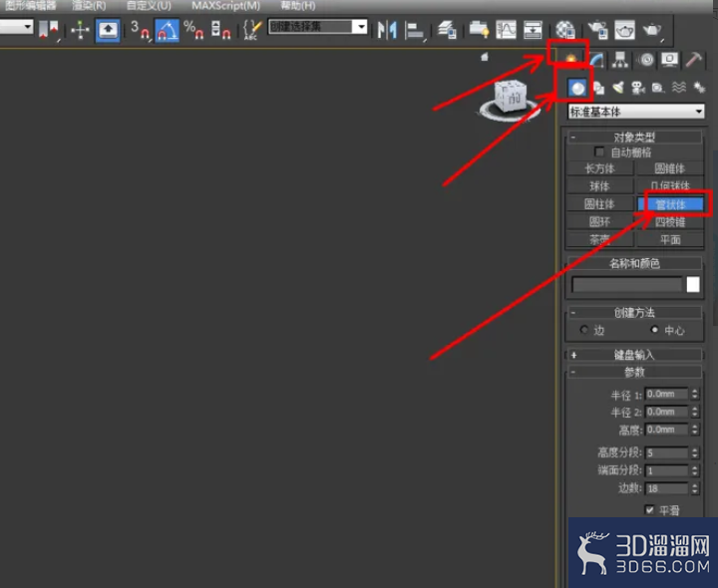Click the 边数 spinner arrows
The width and height of the screenshot is (718, 588).
695,488
